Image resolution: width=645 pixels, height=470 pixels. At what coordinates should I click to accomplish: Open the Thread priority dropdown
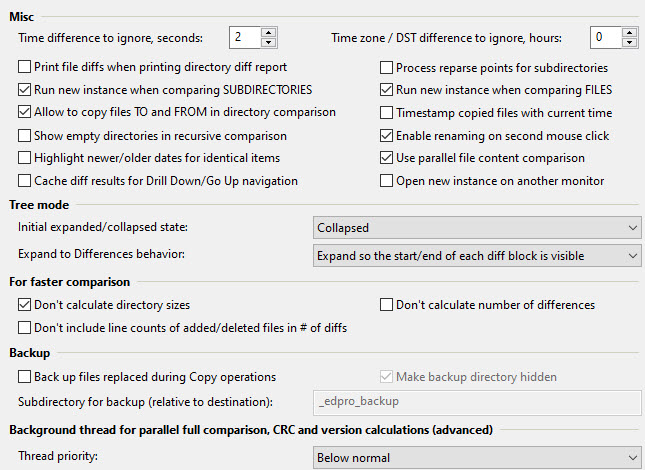tap(476, 458)
